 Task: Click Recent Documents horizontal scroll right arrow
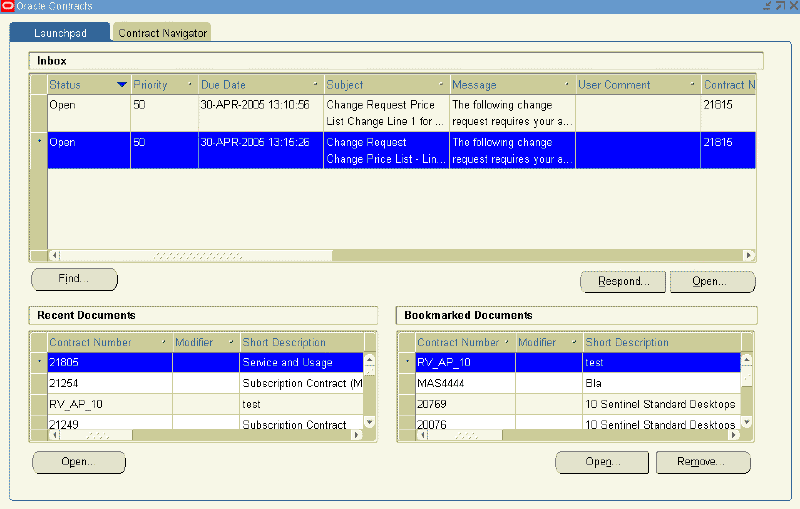pyautogui.click(x=357, y=435)
